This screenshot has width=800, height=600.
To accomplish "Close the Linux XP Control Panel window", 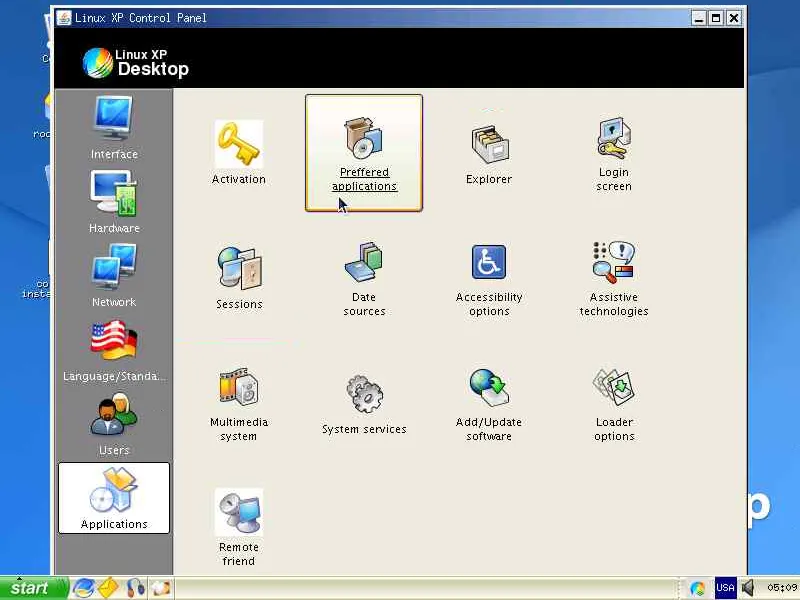I will tap(734, 18).
